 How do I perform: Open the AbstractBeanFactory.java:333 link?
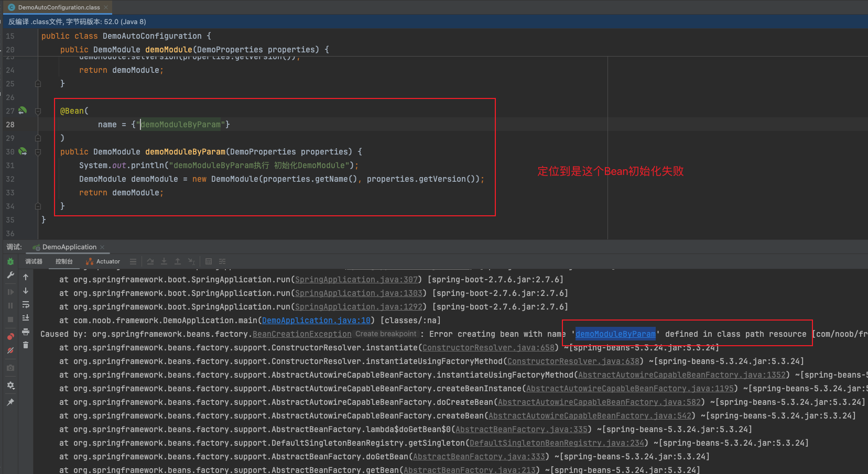479,457
